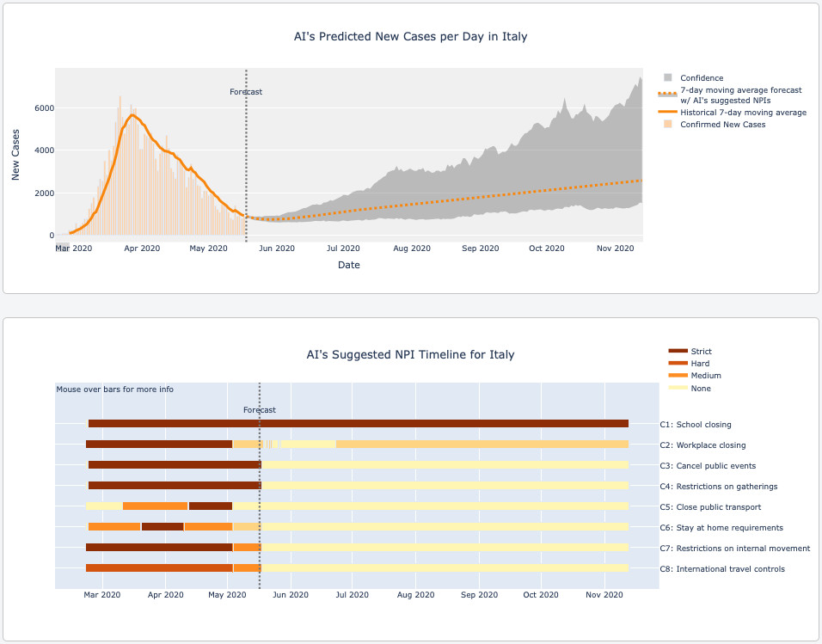Screen dimensions: 822x644
Task: Toggle the Historical 7-day moving average trace
Action: point(743,113)
